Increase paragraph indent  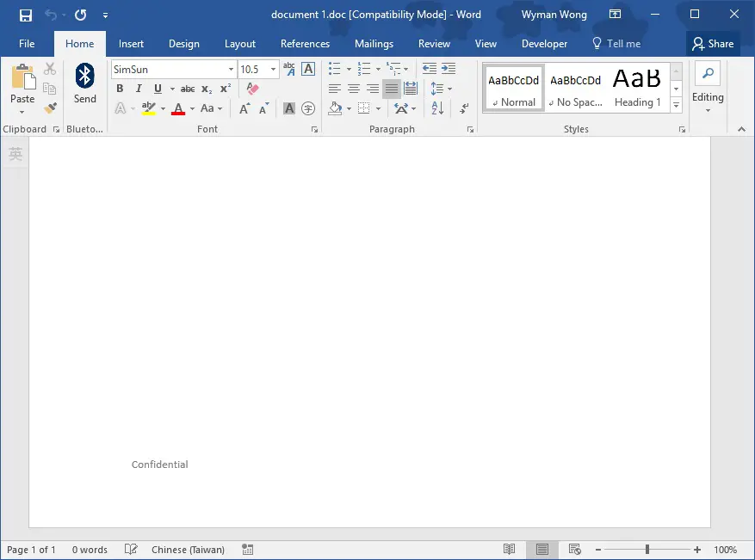(449, 69)
